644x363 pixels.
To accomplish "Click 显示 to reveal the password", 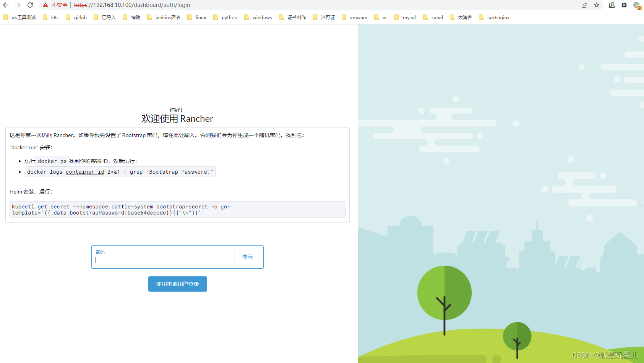I will pos(247,257).
